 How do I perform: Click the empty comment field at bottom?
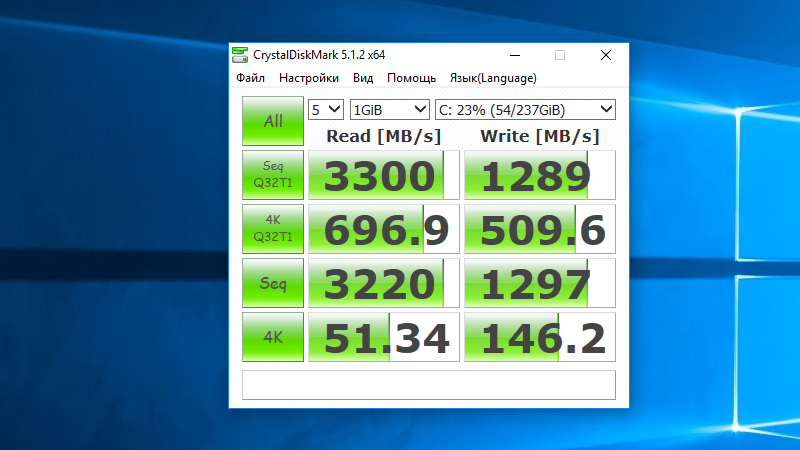[x=429, y=385]
